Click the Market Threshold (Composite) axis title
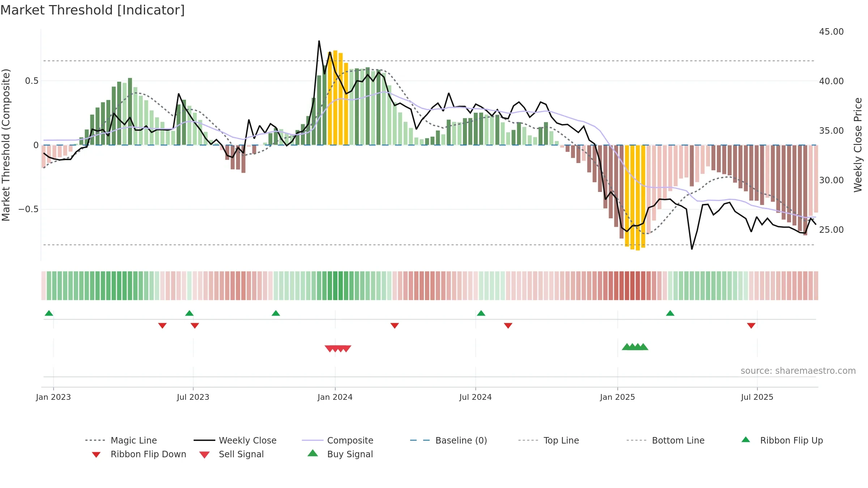Image resolution: width=868 pixels, height=488 pixels. 6,145
